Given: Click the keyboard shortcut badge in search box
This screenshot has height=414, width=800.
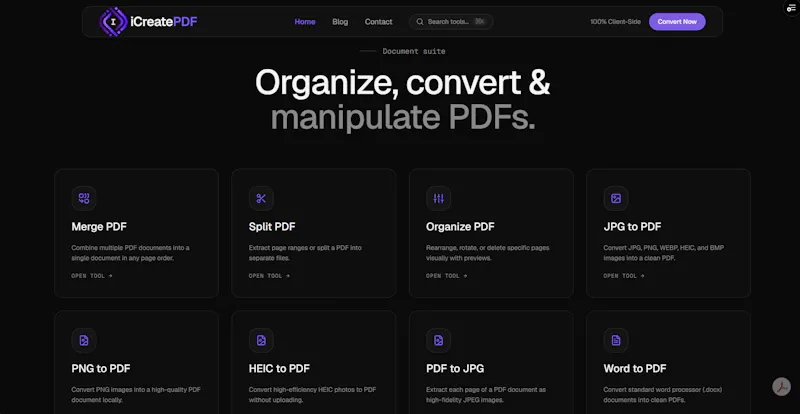Looking at the screenshot, I should 480,22.
